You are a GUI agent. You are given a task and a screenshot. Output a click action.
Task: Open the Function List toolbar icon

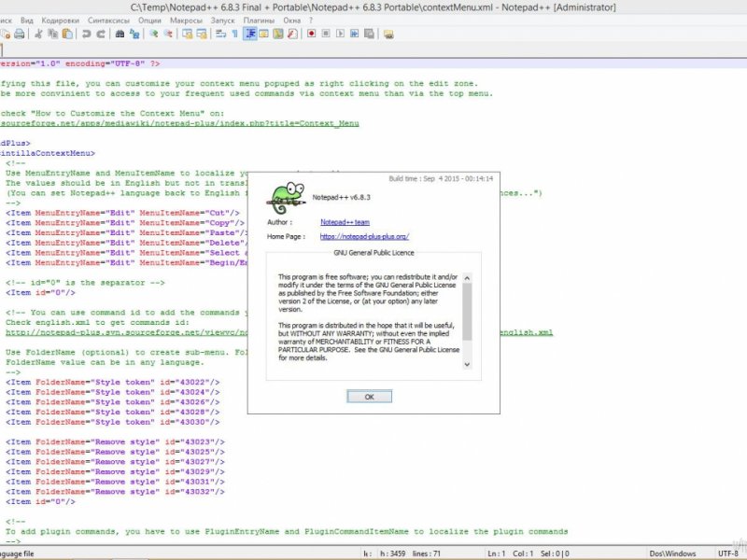(x=292, y=34)
